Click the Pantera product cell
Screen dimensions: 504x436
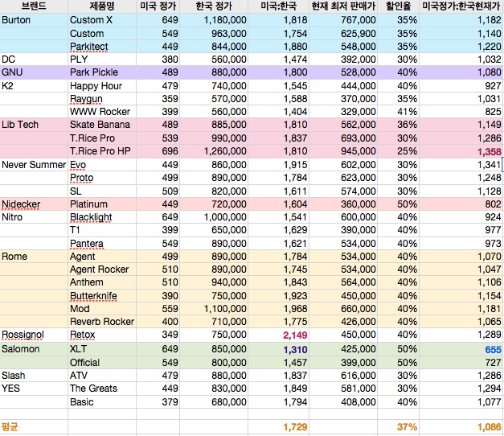tap(102, 244)
